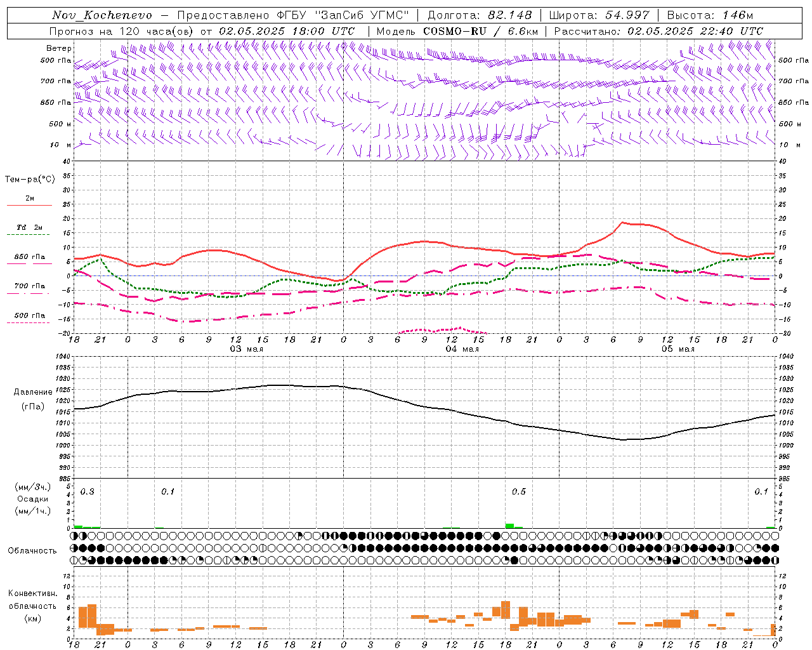Click the dashed line sample under "Td 2м"
Screen dimensions: 812x650
29,235
